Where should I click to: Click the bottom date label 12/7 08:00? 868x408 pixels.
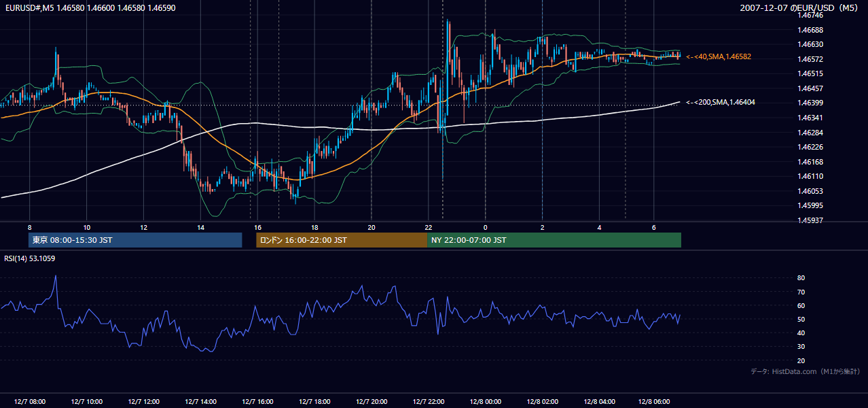[x=29, y=402]
